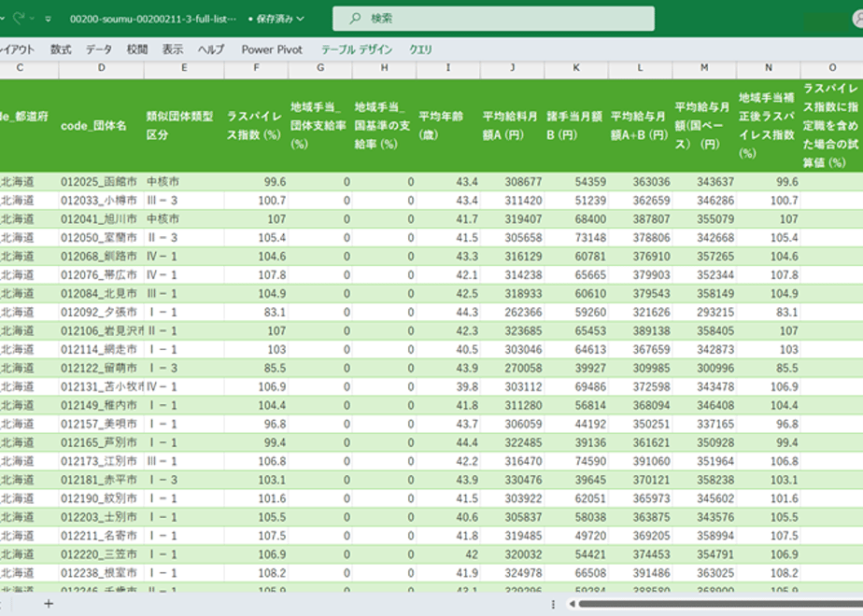Switch to the データ tab

point(98,49)
